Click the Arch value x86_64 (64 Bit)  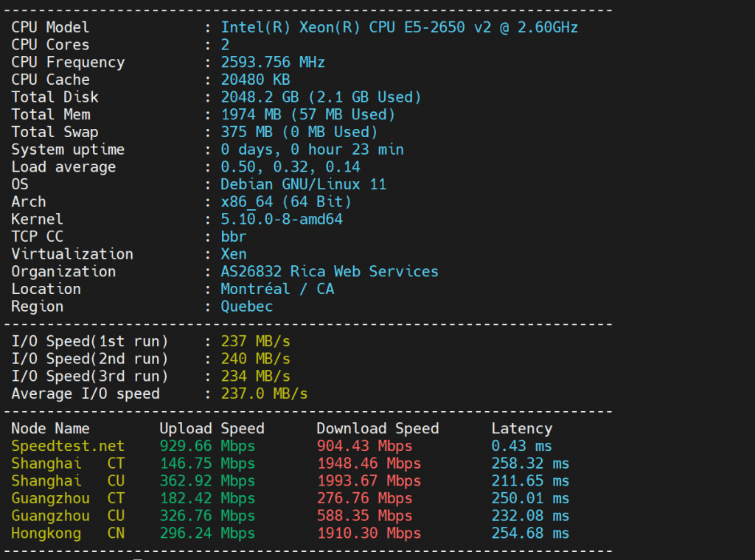point(286,202)
